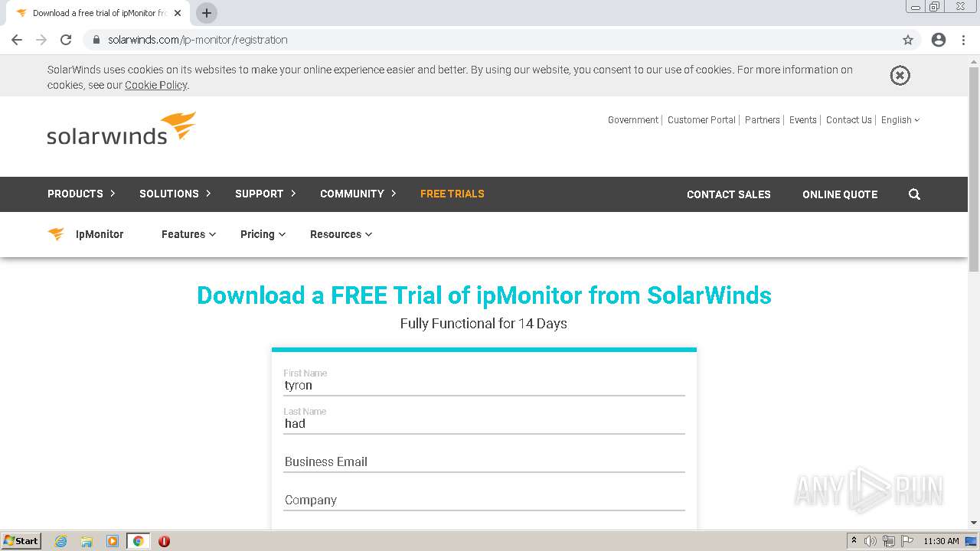Go to FREE TRIALS

[x=452, y=194]
